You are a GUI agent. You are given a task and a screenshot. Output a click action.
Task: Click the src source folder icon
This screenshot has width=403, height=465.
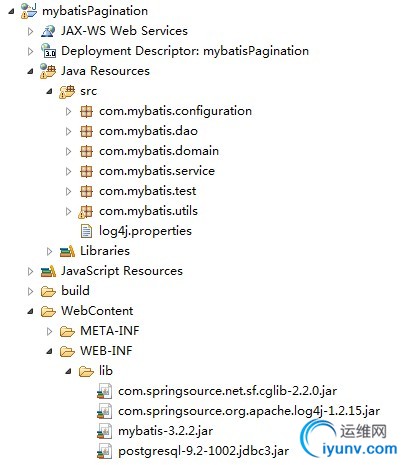(x=67, y=91)
